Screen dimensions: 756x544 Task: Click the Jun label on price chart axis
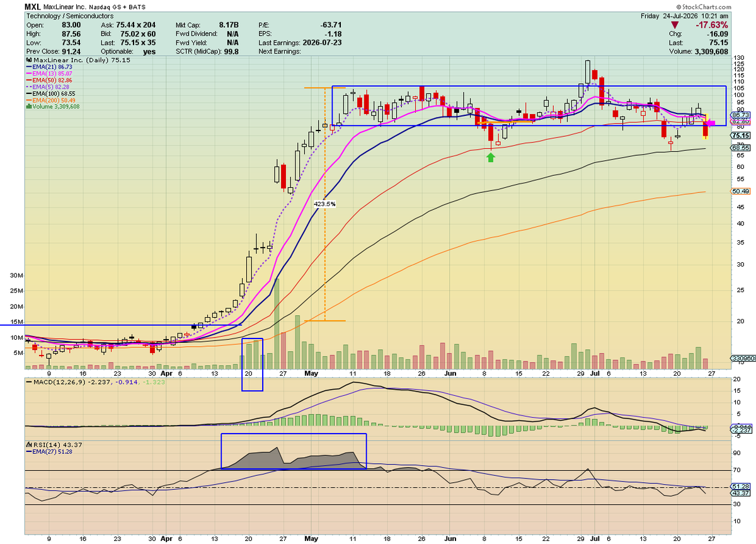pos(451,373)
